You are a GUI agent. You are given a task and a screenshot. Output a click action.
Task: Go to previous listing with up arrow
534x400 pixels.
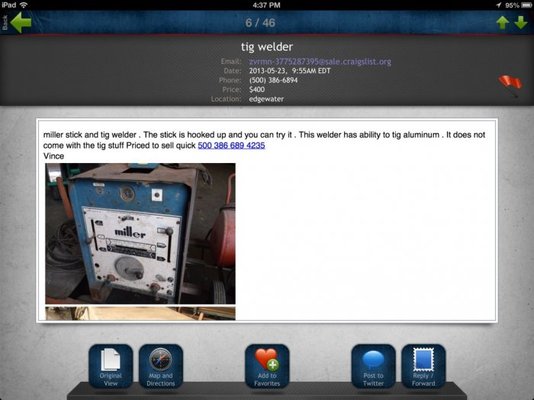pyautogui.click(x=503, y=23)
